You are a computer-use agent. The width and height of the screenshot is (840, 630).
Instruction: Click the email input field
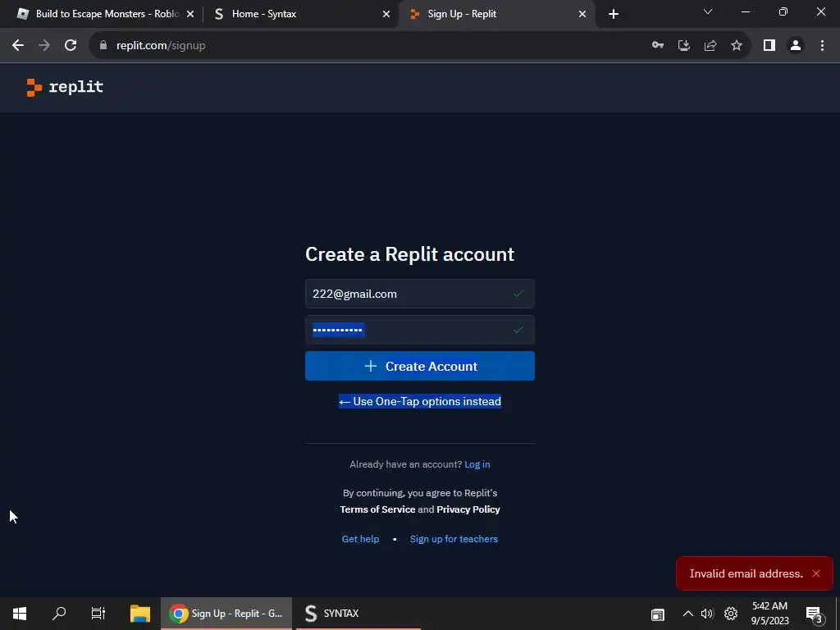[x=420, y=294]
